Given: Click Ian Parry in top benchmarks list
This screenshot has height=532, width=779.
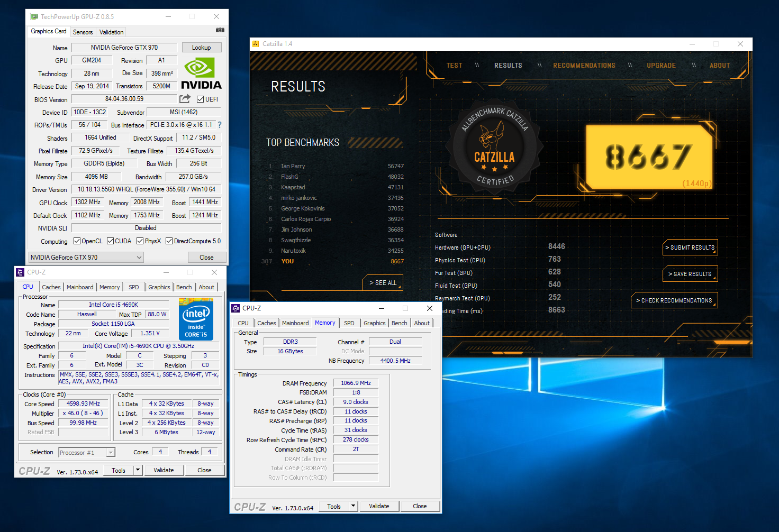Looking at the screenshot, I should coord(293,166).
